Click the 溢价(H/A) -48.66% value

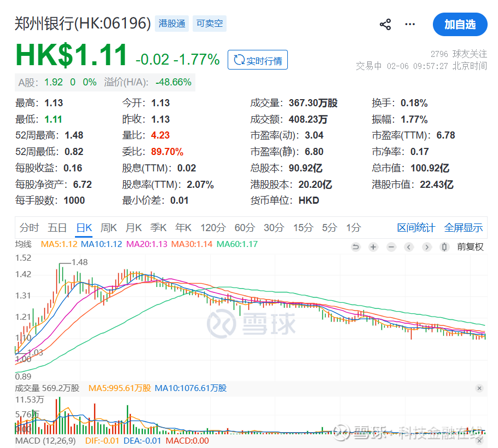173,82
